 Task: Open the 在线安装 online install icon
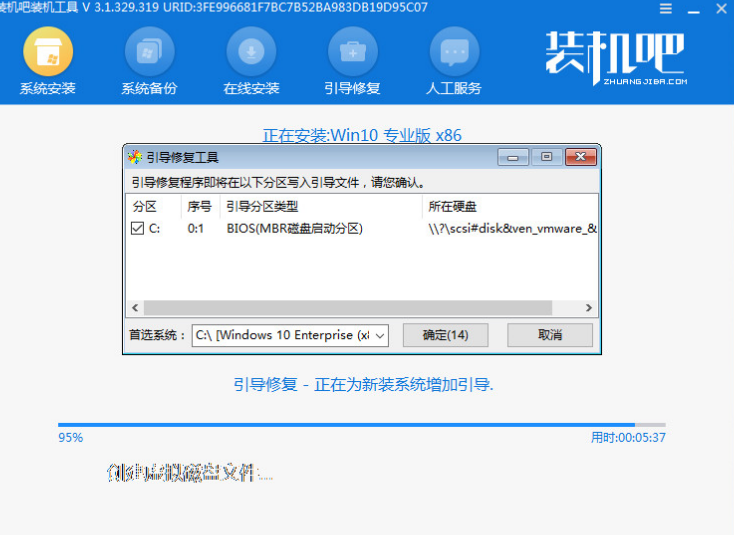pos(251,51)
